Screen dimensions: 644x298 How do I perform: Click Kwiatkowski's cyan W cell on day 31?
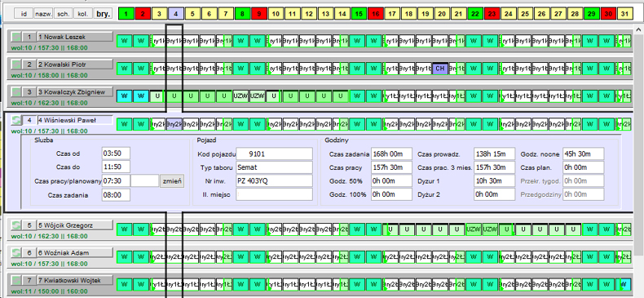(624, 284)
